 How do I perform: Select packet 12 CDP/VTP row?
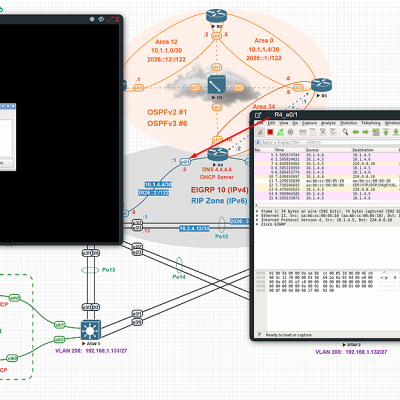click(327, 185)
